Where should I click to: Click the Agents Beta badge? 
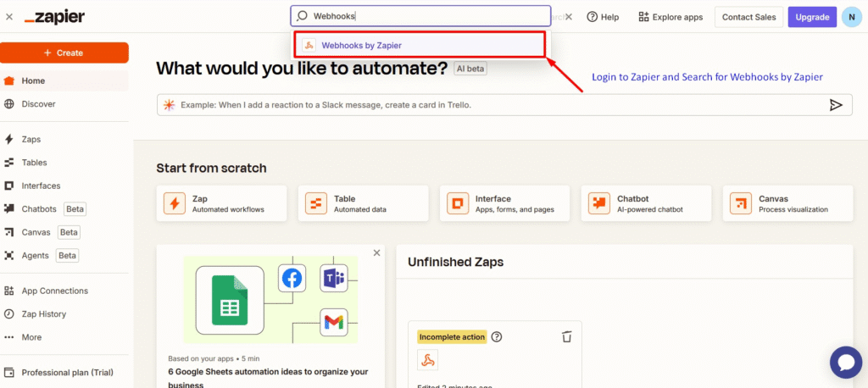[x=68, y=256]
